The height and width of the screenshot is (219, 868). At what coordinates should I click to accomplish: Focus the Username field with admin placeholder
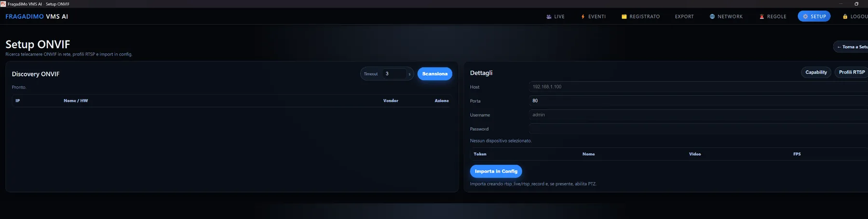pos(698,115)
